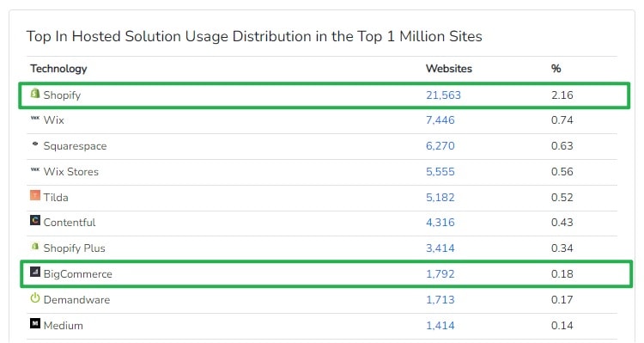Click the Websites column header
The height and width of the screenshot is (343, 644).
click(x=449, y=68)
